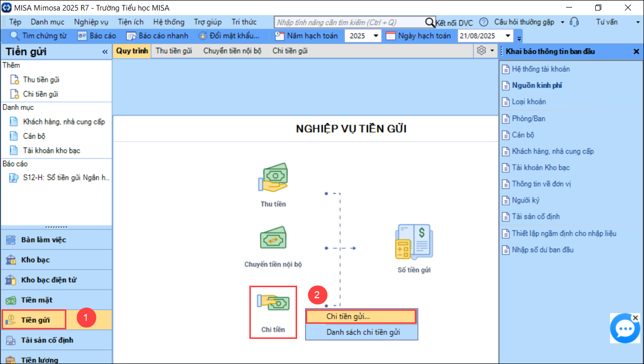Open Tìm chứng từ toolbar button
This screenshot has height=364, width=644.
click(x=39, y=36)
